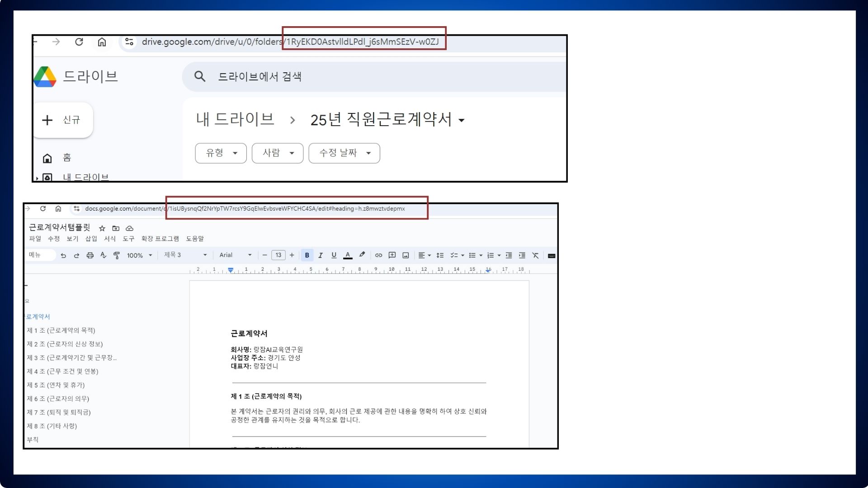868x488 pixels.
Task: Click the print icon in Docs toolbar
Action: (x=90, y=255)
